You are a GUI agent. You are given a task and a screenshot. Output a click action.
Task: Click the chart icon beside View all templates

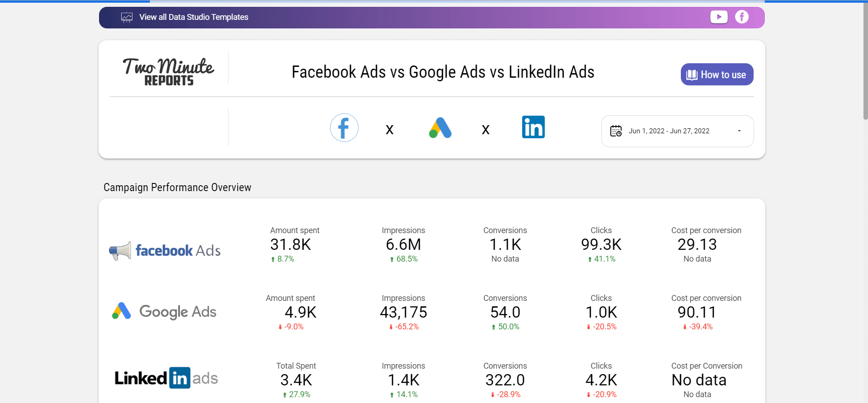click(127, 17)
